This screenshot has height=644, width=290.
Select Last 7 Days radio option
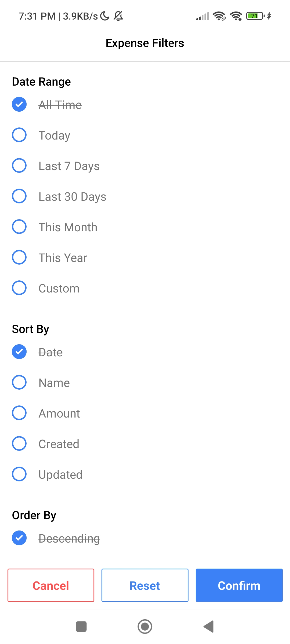(19, 166)
